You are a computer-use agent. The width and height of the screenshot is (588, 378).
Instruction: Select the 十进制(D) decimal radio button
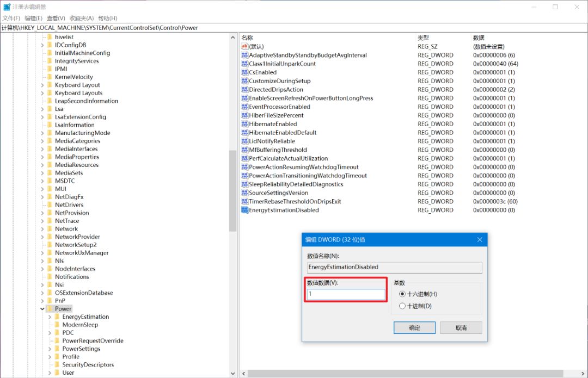coord(402,306)
